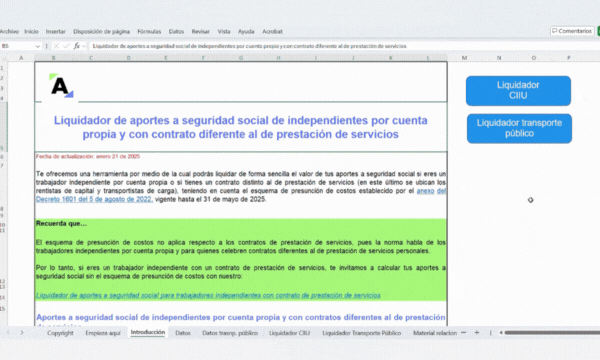Image resolution: width=600 pixels, height=360 pixels.
Task: Click the Comentarios comment icon button
Action: [x=572, y=31]
